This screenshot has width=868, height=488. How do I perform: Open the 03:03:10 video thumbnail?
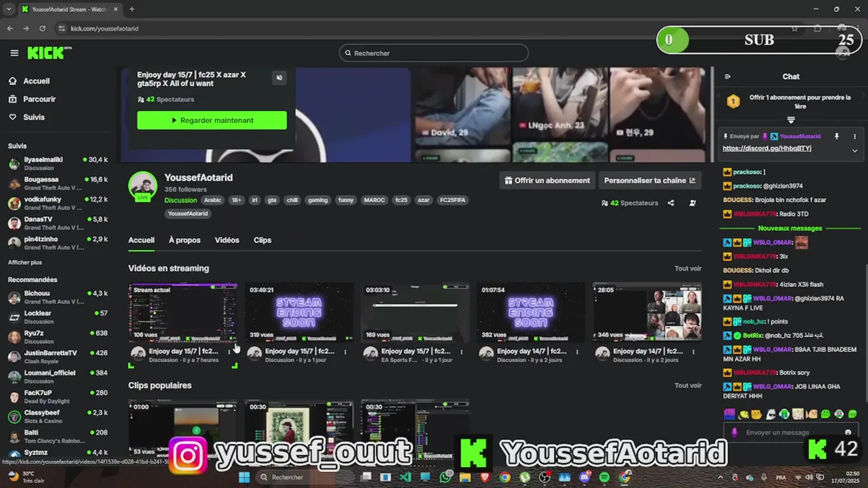(415, 312)
